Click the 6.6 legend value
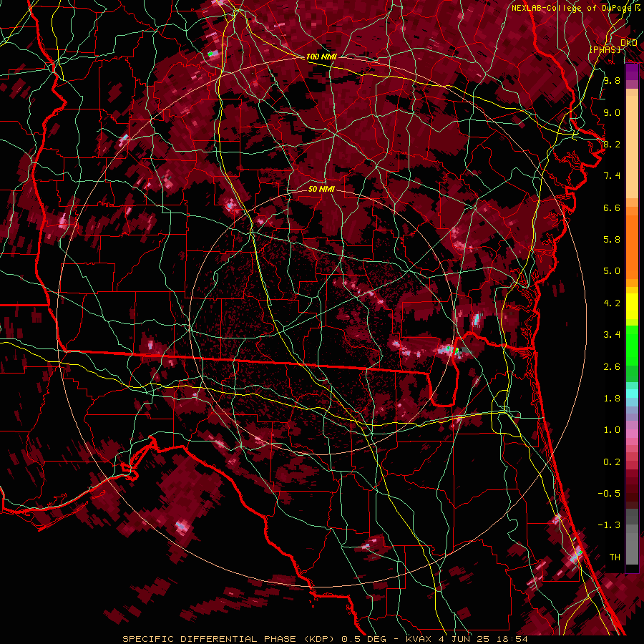644x644 pixels. (612, 208)
